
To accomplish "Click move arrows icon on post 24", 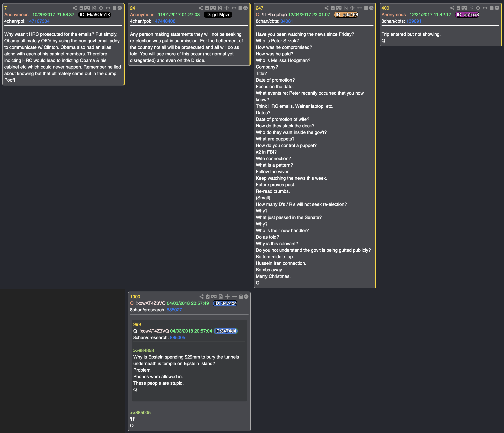I will click(x=226, y=8).
